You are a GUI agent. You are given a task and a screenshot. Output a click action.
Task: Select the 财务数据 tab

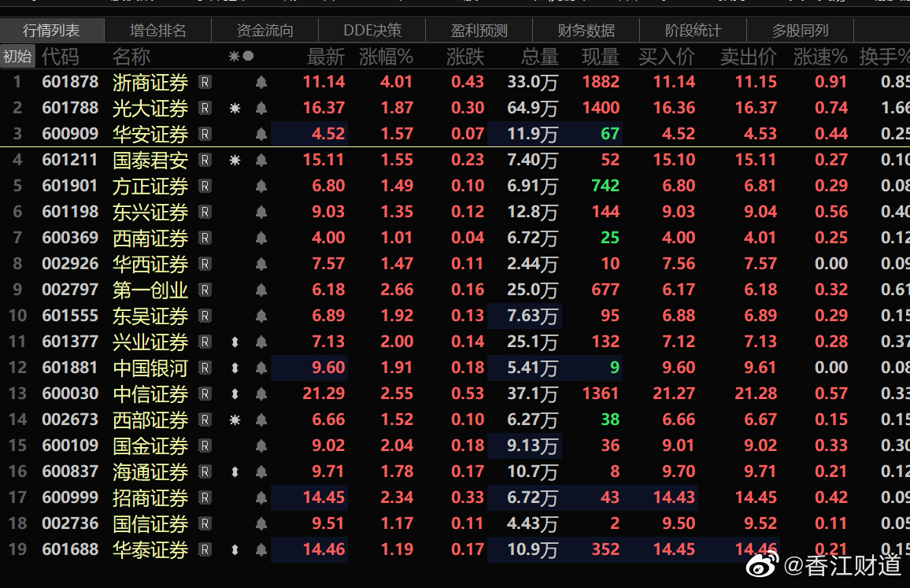tap(586, 30)
